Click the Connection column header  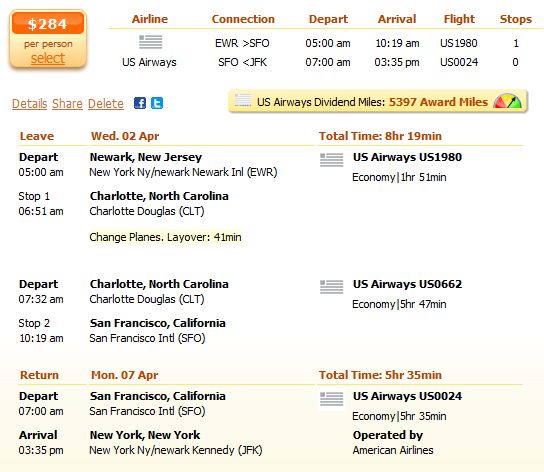[x=243, y=19]
